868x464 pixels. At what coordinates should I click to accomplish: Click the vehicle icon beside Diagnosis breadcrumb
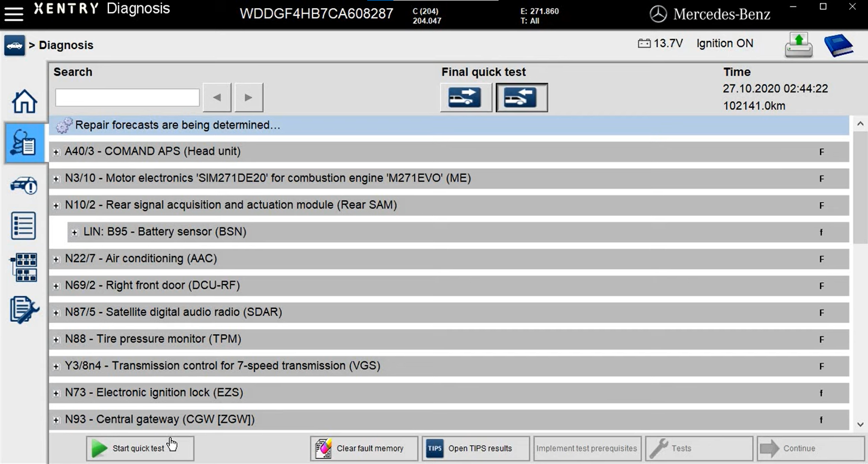(15, 45)
